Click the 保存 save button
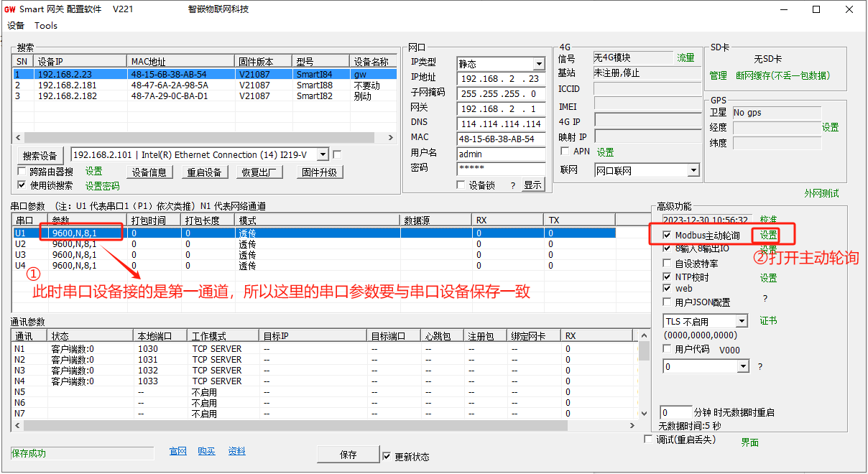The height and width of the screenshot is (474, 868). [348, 454]
